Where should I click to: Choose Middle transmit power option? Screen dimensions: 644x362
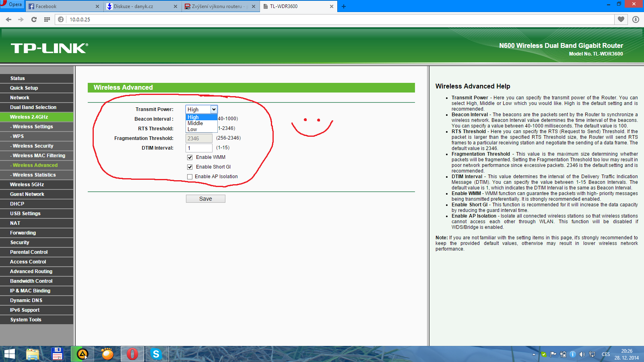pyautogui.click(x=201, y=123)
